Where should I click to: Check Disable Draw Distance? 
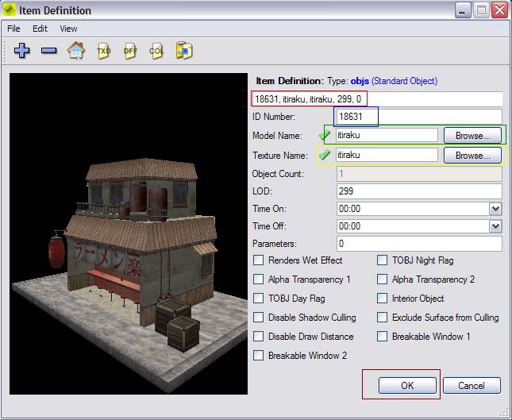258,337
